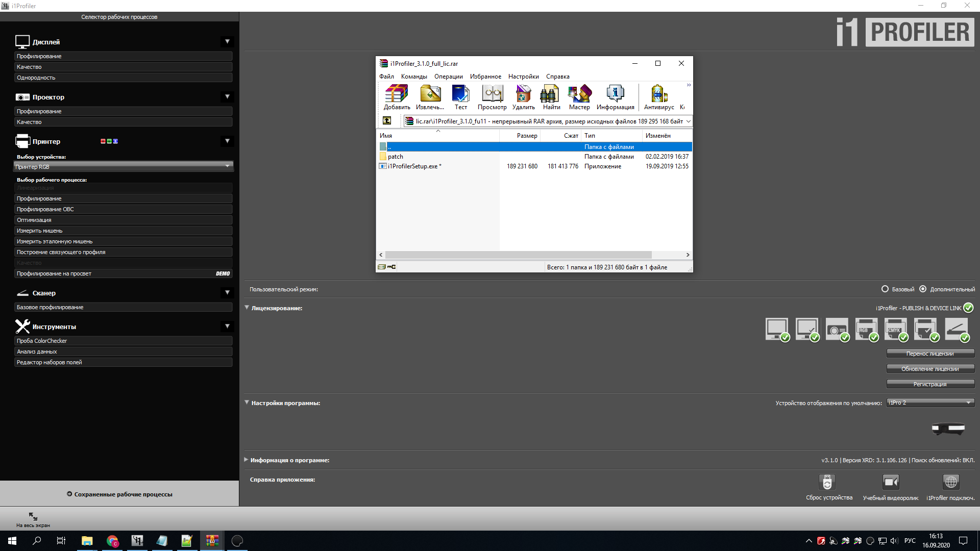Click the display profiling license icon
The height and width of the screenshot is (551, 980).
click(x=777, y=330)
